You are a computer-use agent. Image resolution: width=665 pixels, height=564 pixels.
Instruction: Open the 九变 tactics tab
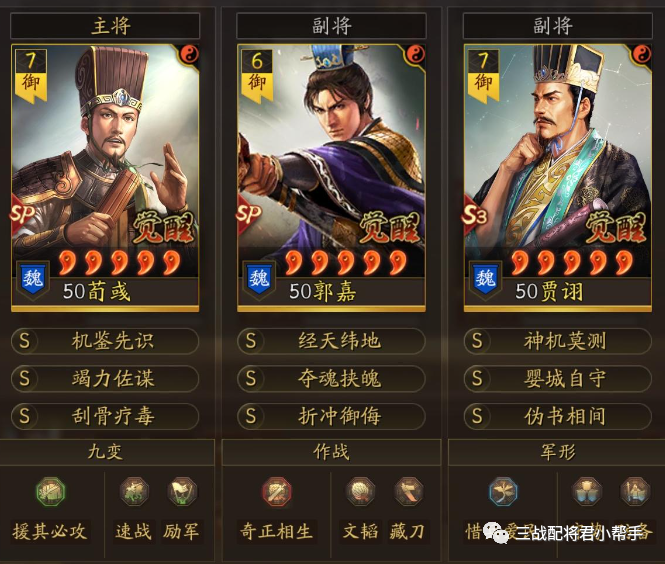106,452
